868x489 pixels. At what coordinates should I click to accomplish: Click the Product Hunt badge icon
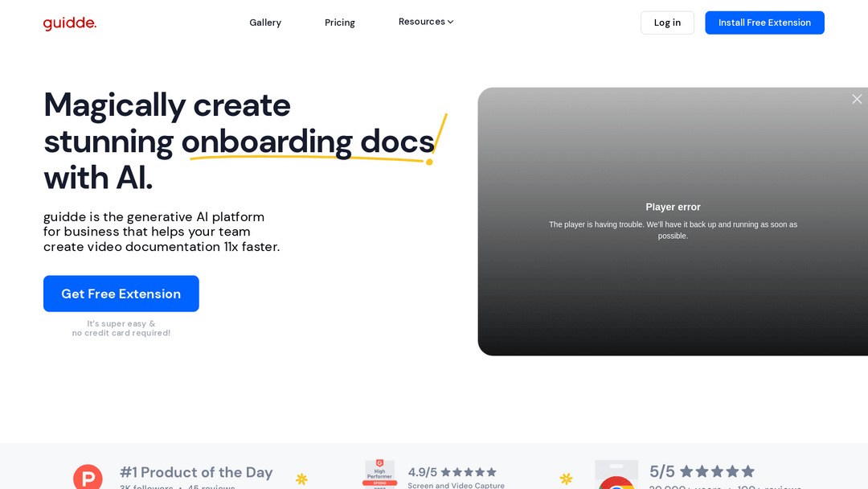[88, 477]
